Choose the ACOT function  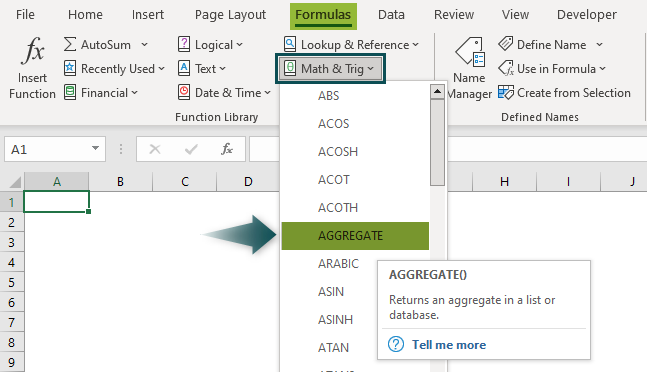[355, 180]
